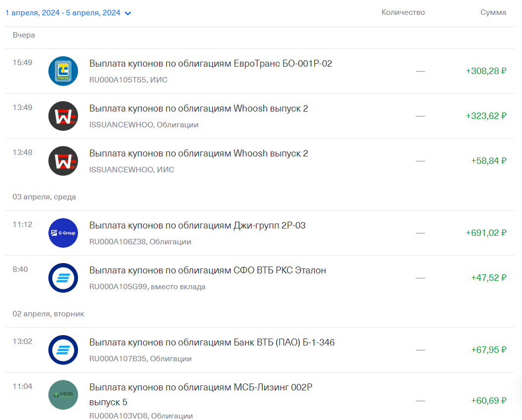This screenshot has width=522, height=420.
Task: Click the text ISSUANCEWHOO, ИИС
Action: [x=132, y=170]
